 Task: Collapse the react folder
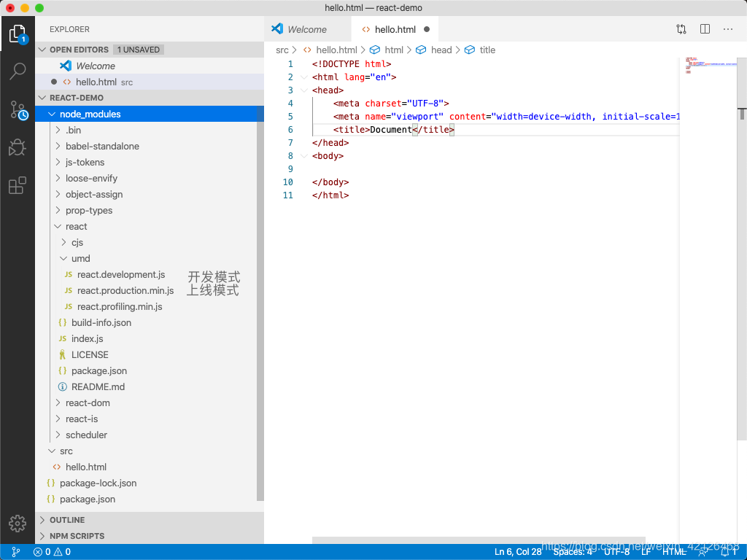click(x=58, y=227)
